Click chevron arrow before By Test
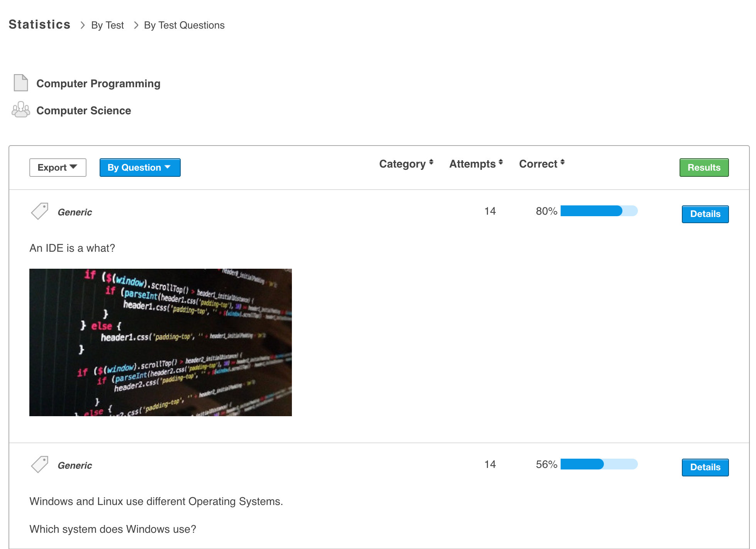The height and width of the screenshot is (549, 756). click(x=82, y=25)
